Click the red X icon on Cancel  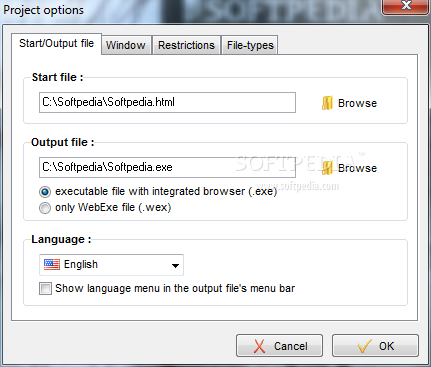259,346
